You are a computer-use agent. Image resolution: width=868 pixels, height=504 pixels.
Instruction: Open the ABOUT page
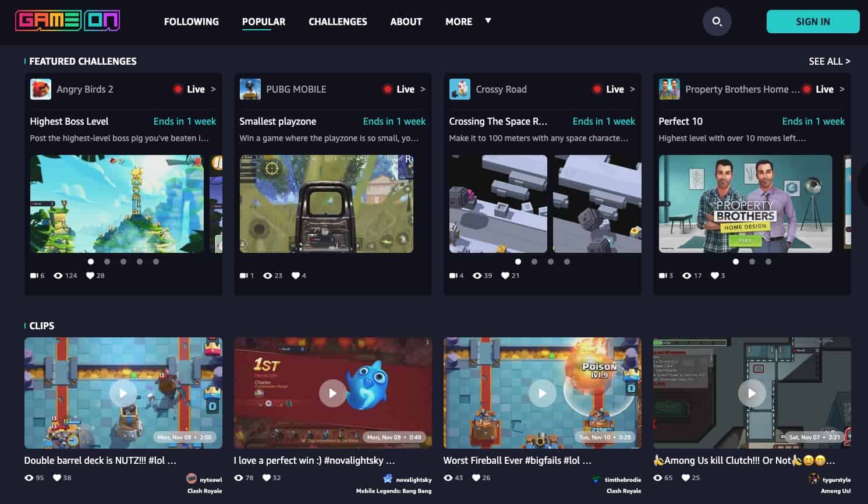pos(406,22)
